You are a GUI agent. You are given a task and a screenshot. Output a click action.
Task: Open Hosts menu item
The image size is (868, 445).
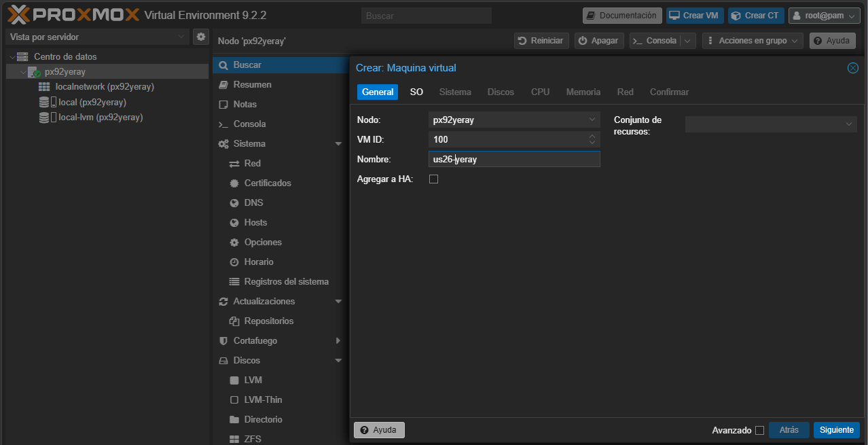(x=281, y=223)
